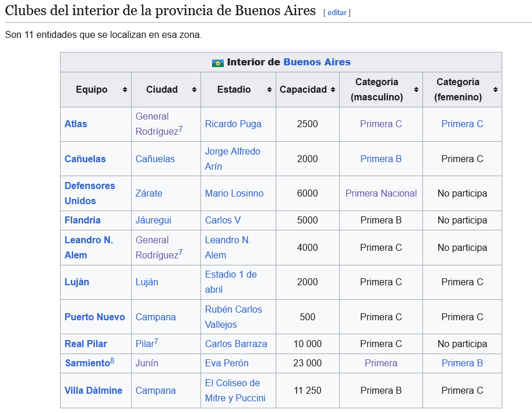Click the editar section link
The image size is (532, 413).
337,13
